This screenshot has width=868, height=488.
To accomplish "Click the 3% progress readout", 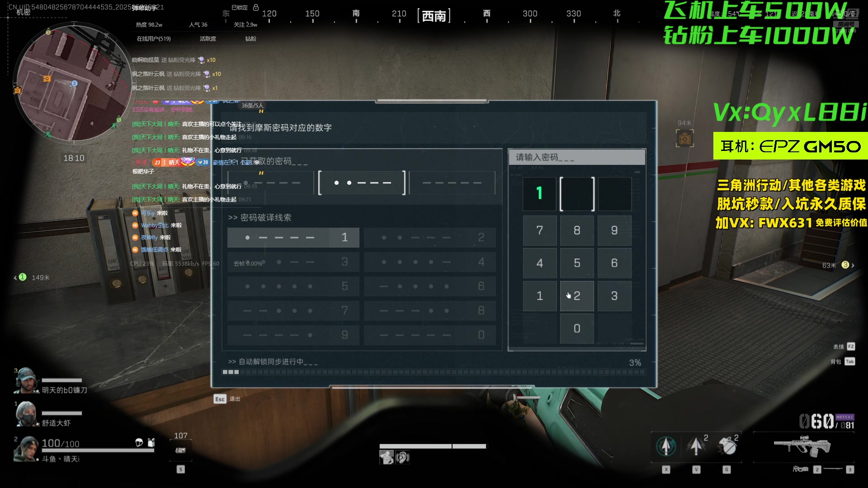I will pos(635,362).
